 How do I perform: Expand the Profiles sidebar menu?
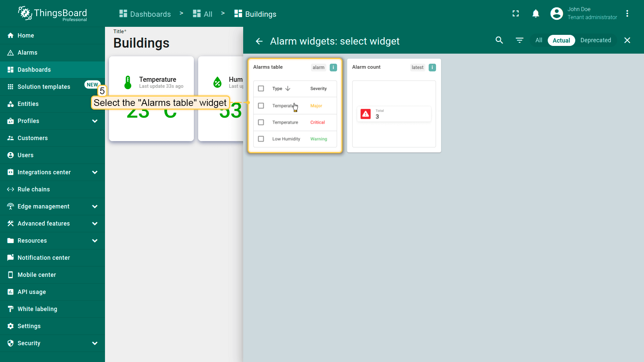click(95, 121)
